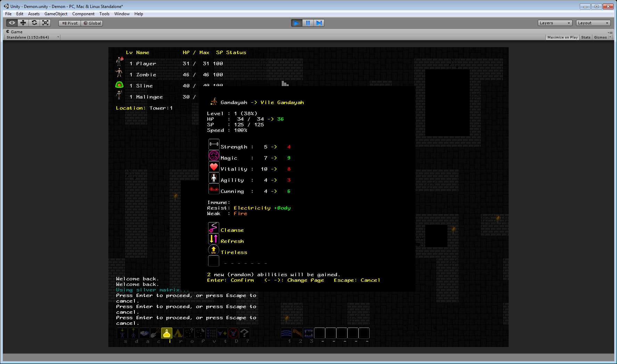Select the Game tab
617x364 pixels.
[x=14, y=32]
